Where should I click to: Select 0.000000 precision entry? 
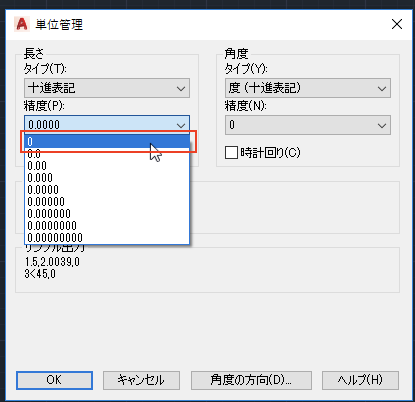coord(107,214)
